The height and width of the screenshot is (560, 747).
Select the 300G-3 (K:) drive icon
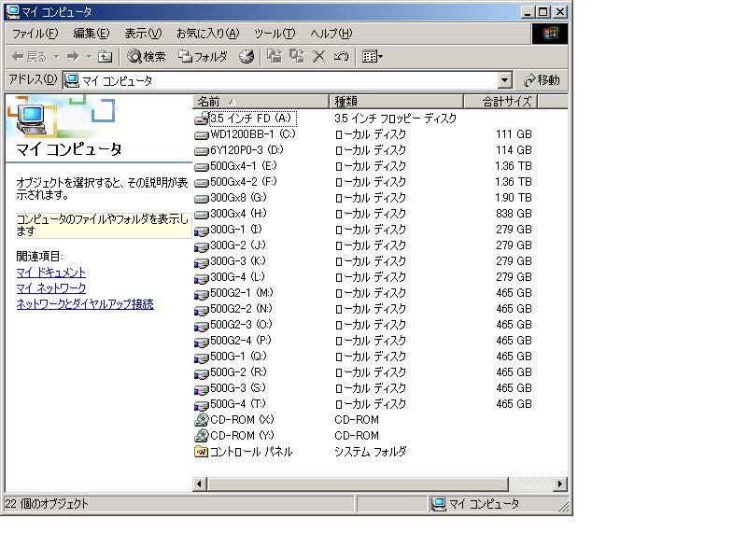(x=202, y=262)
